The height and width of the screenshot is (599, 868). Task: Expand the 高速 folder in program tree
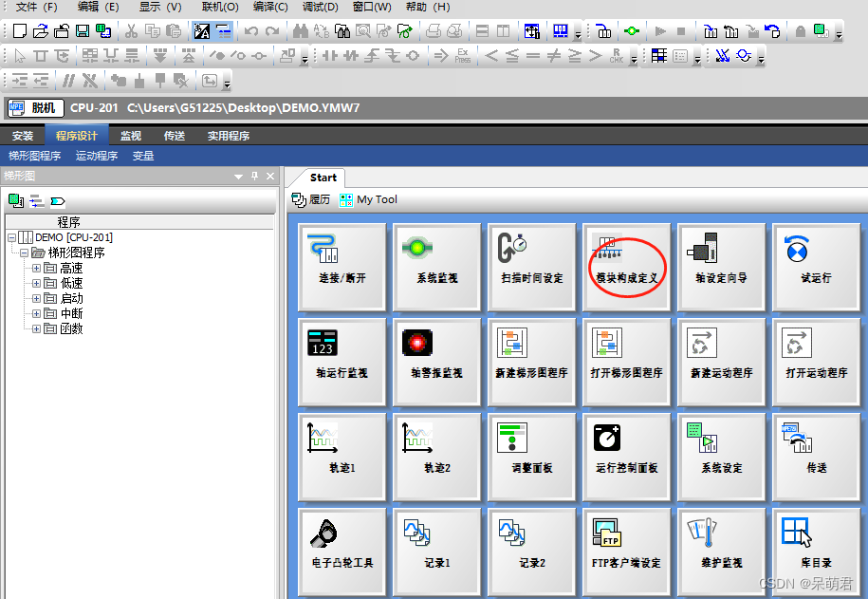35,268
